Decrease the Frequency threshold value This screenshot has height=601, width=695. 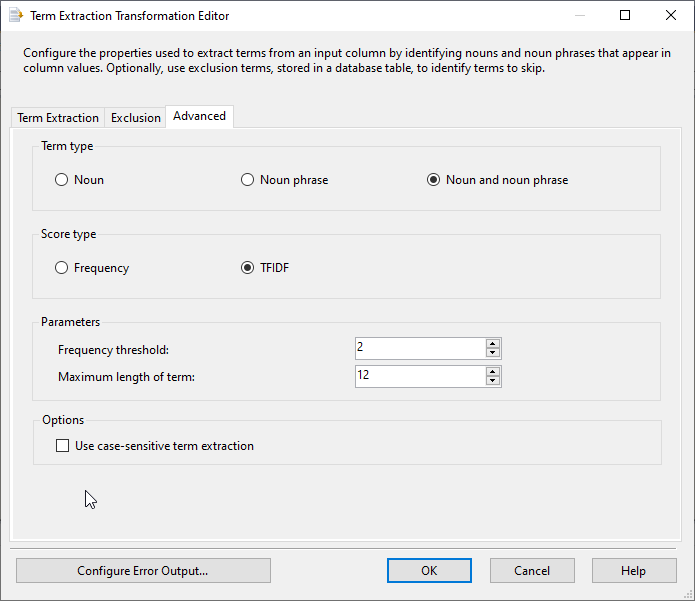click(x=493, y=353)
